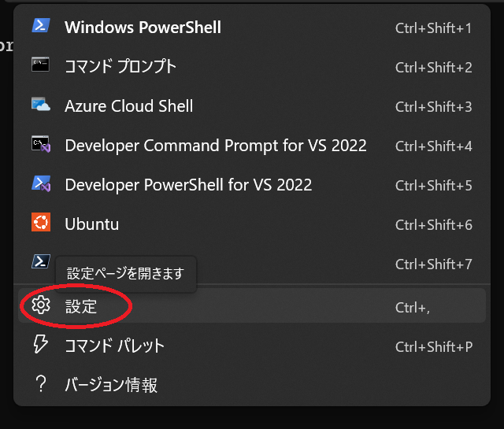Click the dark PowerShell icon above 設定

pyautogui.click(x=41, y=261)
